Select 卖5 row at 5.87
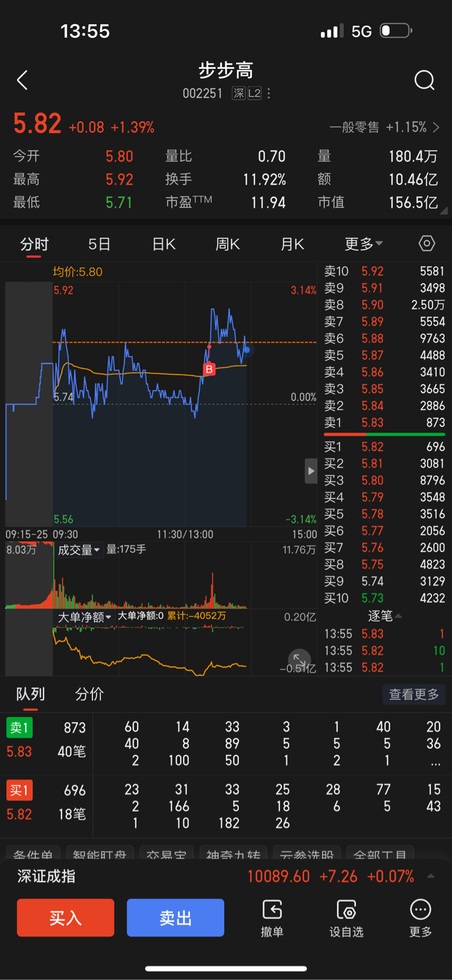The width and height of the screenshot is (452, 980). coord(384,356)
